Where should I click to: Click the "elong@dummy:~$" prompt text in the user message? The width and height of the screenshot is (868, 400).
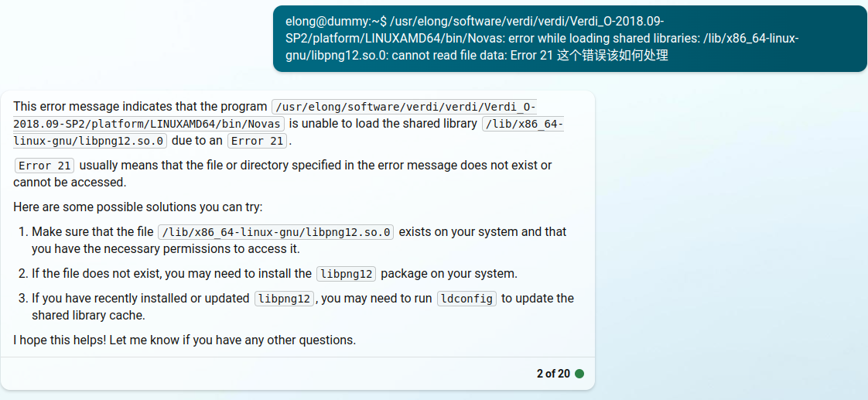(336, 22)
